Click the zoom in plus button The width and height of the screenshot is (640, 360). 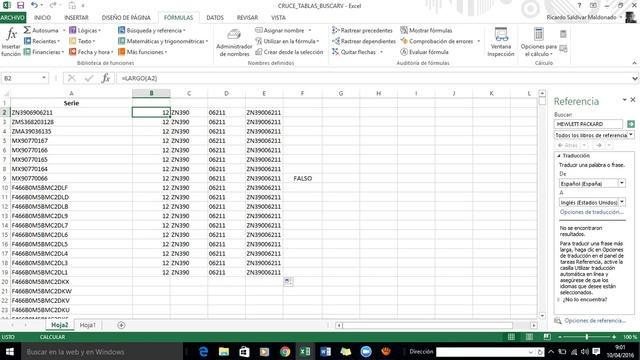pos(613,337)
